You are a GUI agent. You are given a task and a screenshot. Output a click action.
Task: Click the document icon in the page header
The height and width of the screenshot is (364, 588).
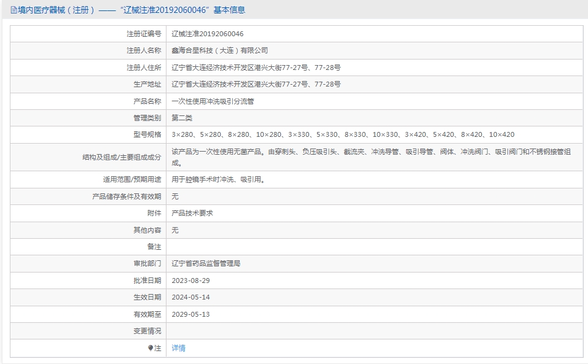(14, 10)
